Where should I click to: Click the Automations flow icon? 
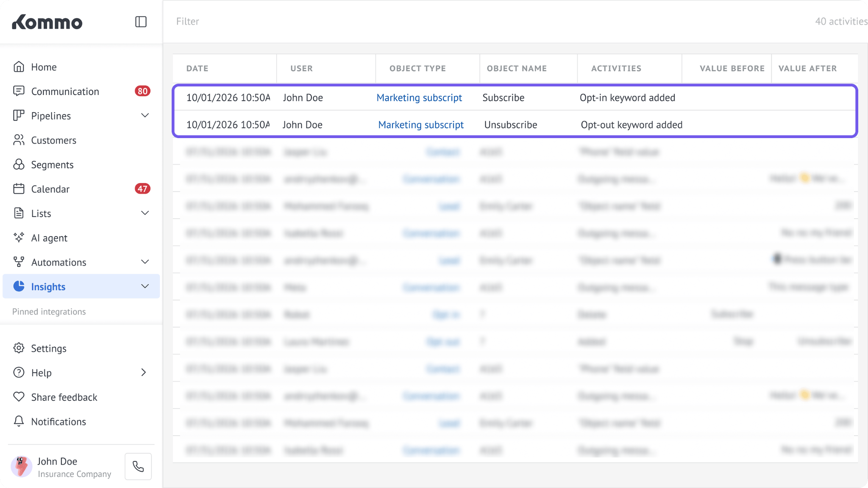[x=19, y=262]
